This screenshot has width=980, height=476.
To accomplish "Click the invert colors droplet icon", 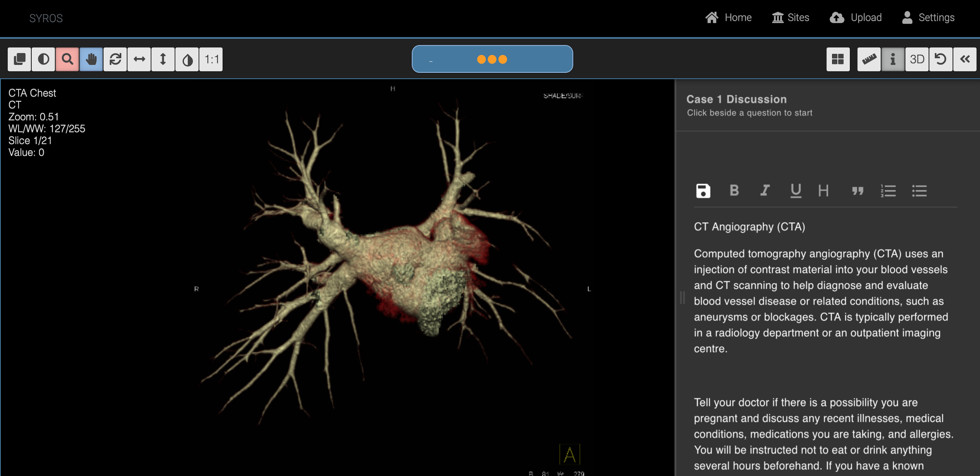I will point(187,59).
